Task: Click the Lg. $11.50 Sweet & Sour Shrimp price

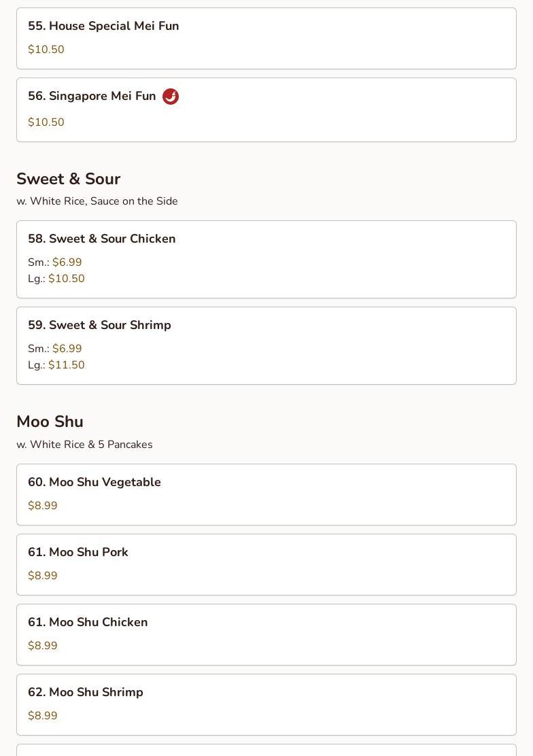Action: 66,365
